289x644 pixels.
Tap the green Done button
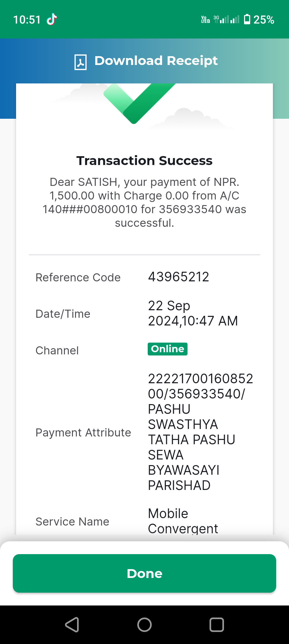tap(144, 573)
